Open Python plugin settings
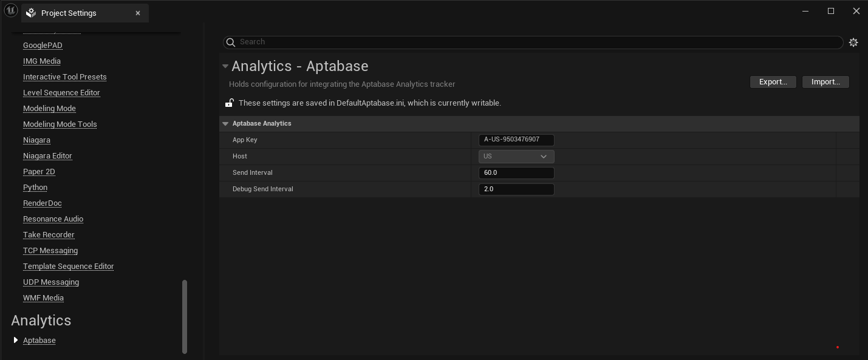Image resolution: width=868 pixels, height=360 pixels. (35, 188)
